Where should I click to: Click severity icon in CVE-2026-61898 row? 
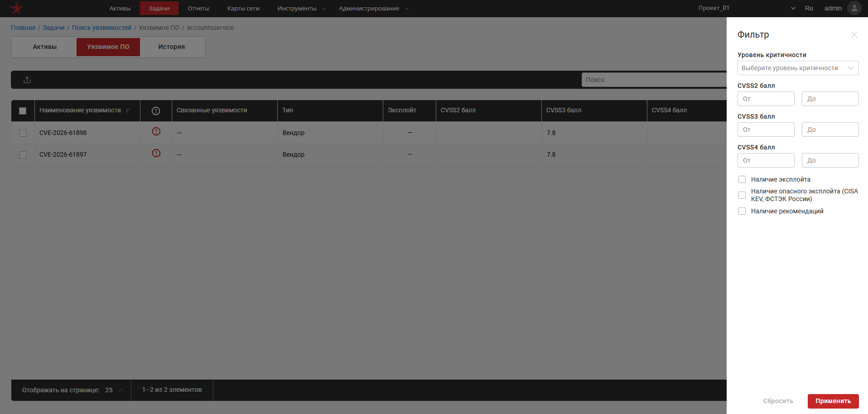(156, 131)
